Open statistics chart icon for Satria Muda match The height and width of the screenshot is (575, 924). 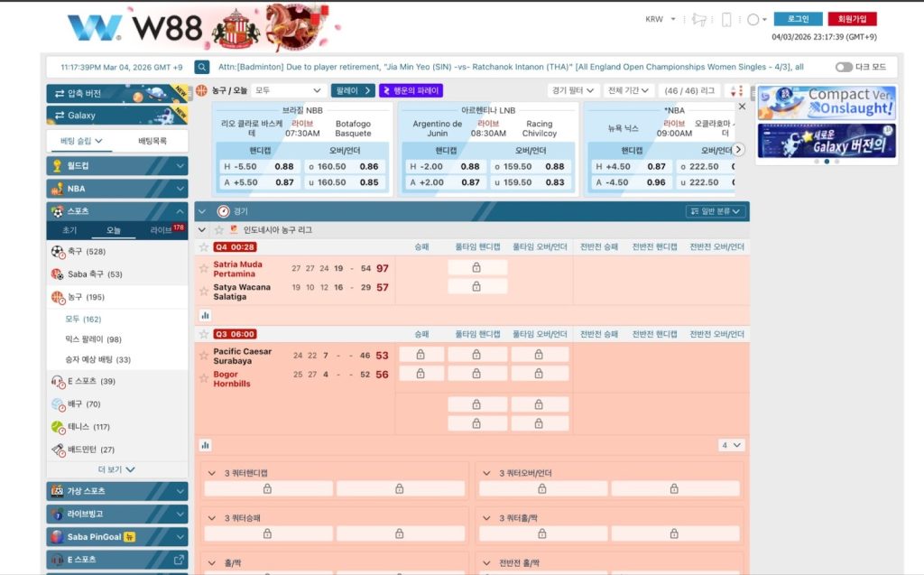[x=205, y=316]
